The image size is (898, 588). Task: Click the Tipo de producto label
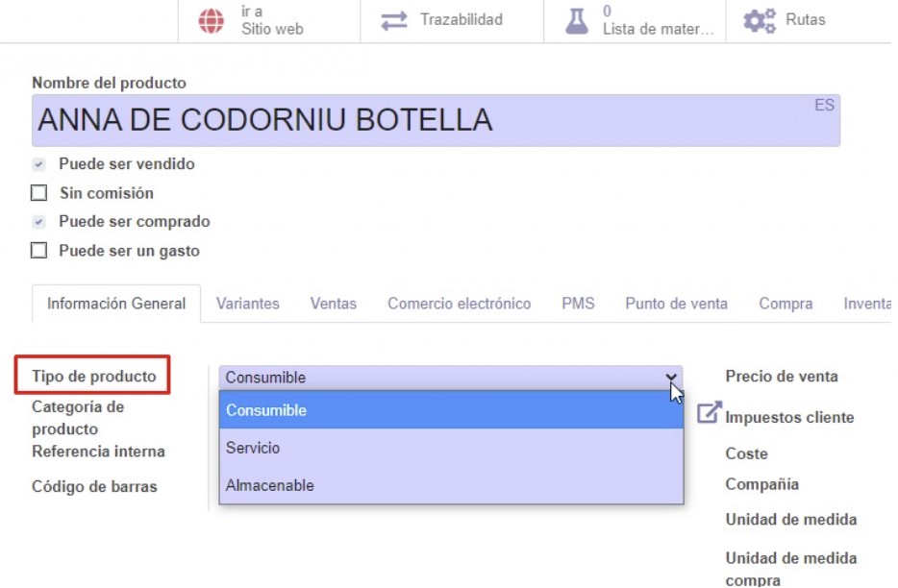click(x=94, y=377)
